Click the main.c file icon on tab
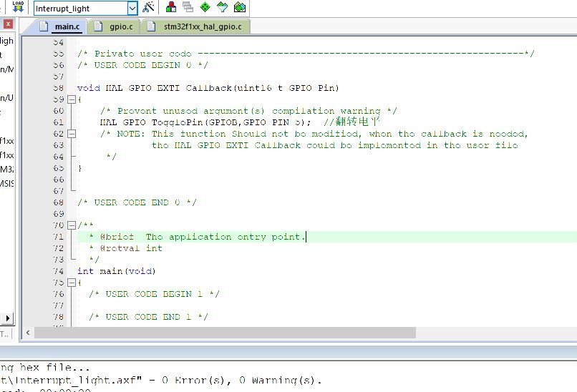 pyautogui.click(x=44, y=26)
